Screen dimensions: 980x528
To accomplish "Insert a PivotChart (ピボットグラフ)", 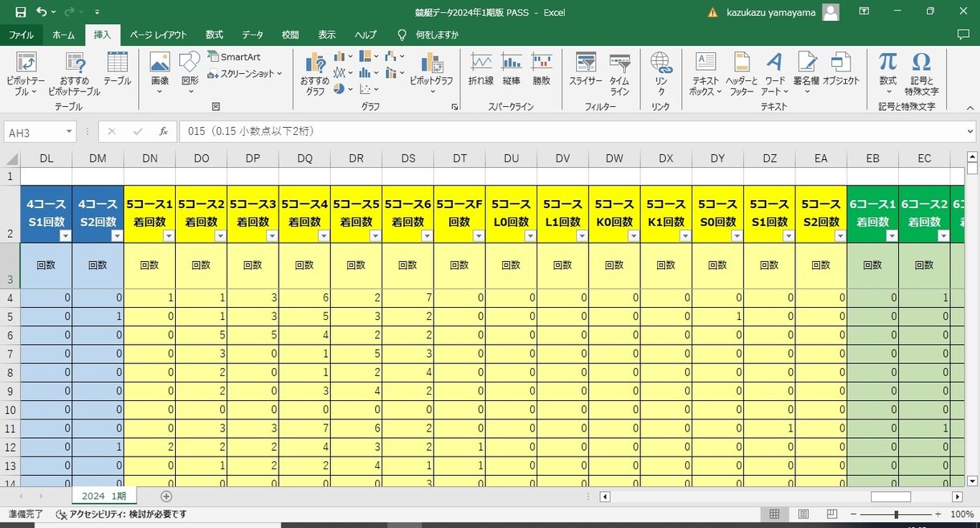I will 431,73.
